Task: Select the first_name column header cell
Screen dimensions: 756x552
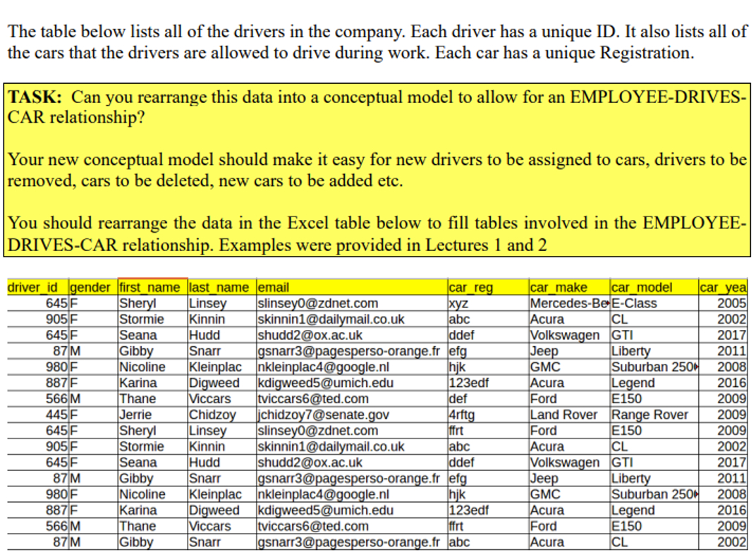Action: point(148,287)
